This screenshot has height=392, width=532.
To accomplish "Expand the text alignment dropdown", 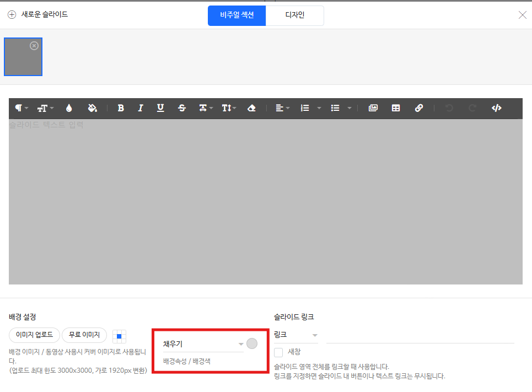I will (x=288, y=108).
